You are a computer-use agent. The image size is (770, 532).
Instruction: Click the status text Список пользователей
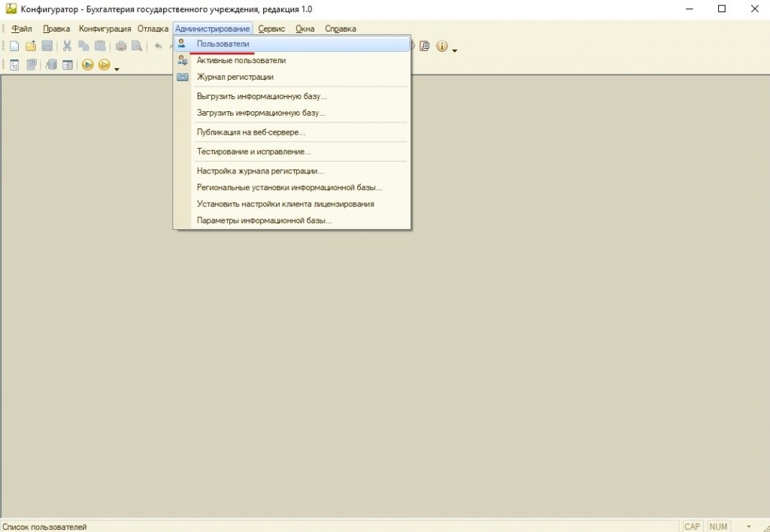coord(44,527)
